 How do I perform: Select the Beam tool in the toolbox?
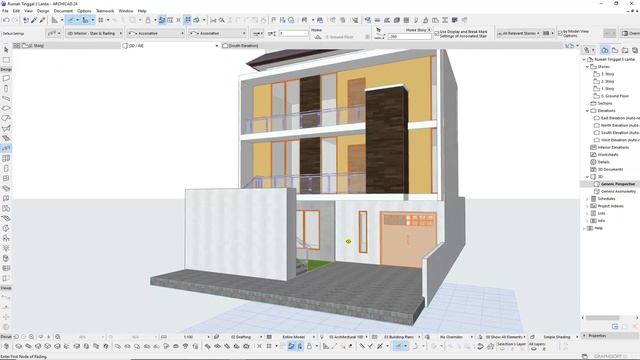pyautogui.click(x=6, y=98)
